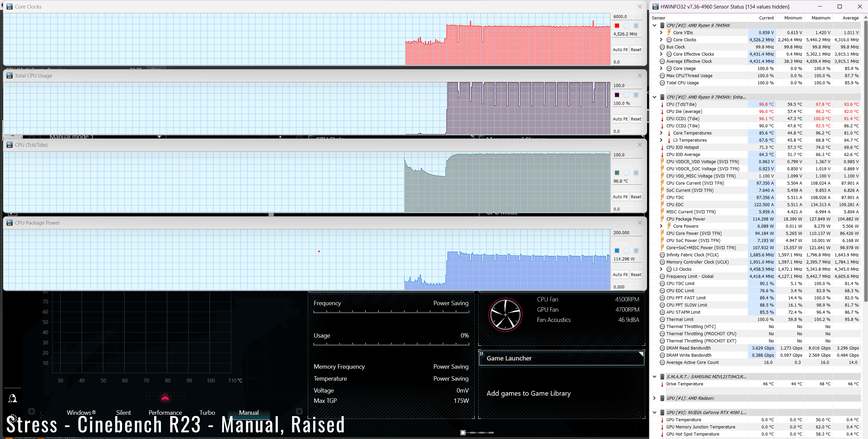Expand the Core VIDs sensor row
Screen dimensions: 868x439
click(661, 32)
